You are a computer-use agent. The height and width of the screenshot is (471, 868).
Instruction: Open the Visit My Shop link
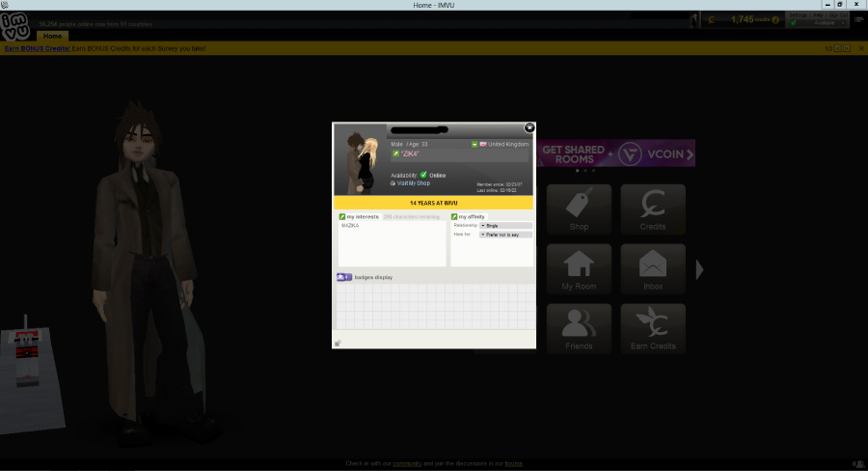tap(414, 183)
